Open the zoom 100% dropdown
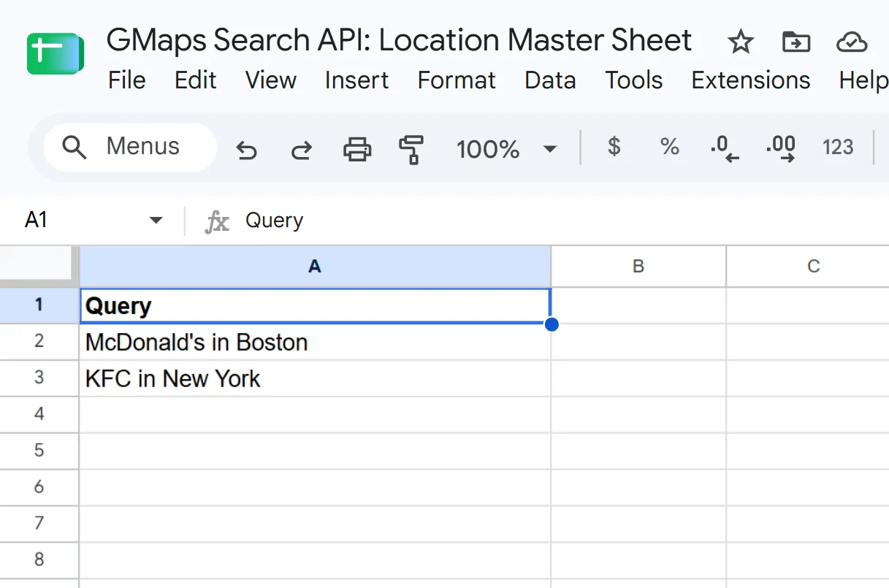 [506, 150]
